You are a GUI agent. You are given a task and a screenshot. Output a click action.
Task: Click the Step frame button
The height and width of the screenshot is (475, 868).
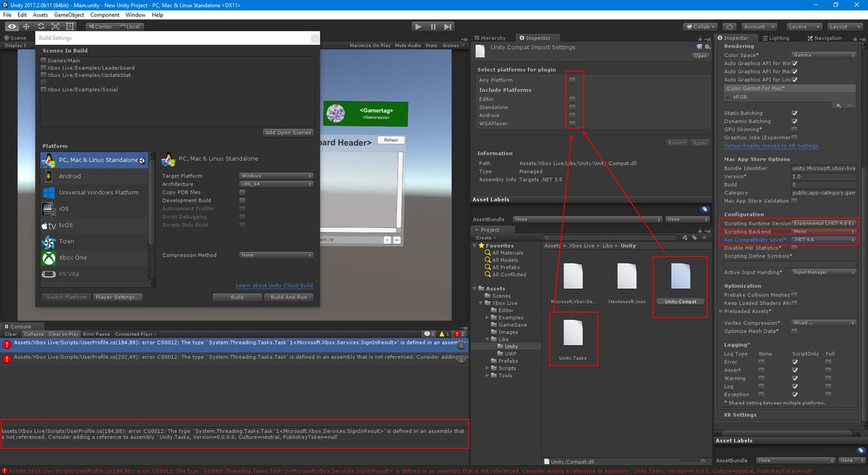click(x=448, y=26)
